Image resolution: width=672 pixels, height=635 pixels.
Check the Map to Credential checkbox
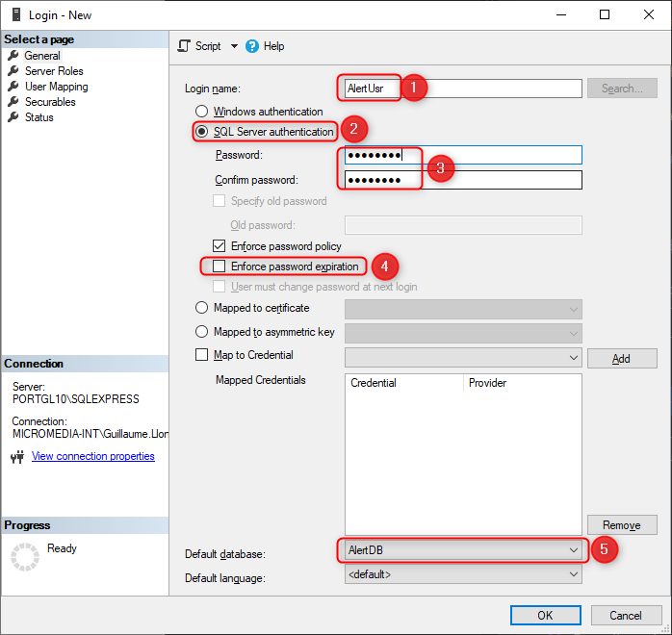(202, 355)
